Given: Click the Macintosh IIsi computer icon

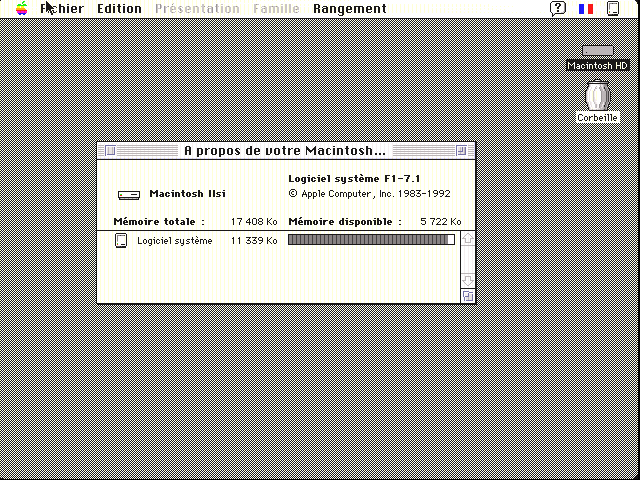Looking at the screenshot, I should pos(129,195).
